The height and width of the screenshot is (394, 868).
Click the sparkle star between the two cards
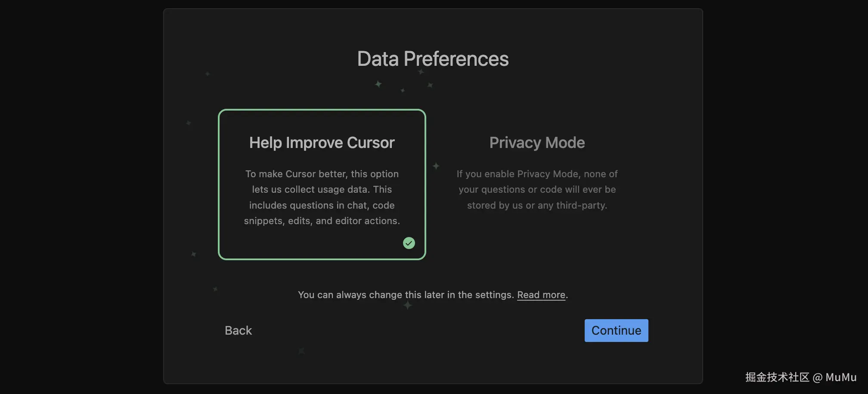(436, 166)
